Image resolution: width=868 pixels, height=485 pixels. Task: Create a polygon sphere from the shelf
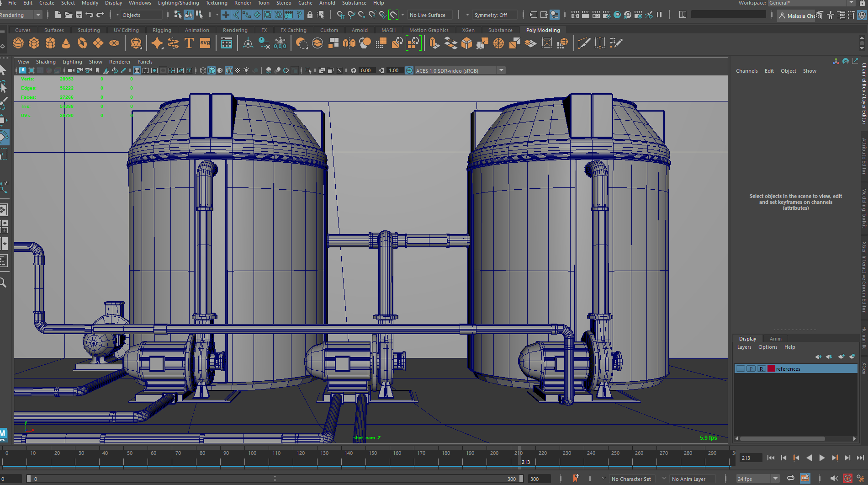(18, 43)
